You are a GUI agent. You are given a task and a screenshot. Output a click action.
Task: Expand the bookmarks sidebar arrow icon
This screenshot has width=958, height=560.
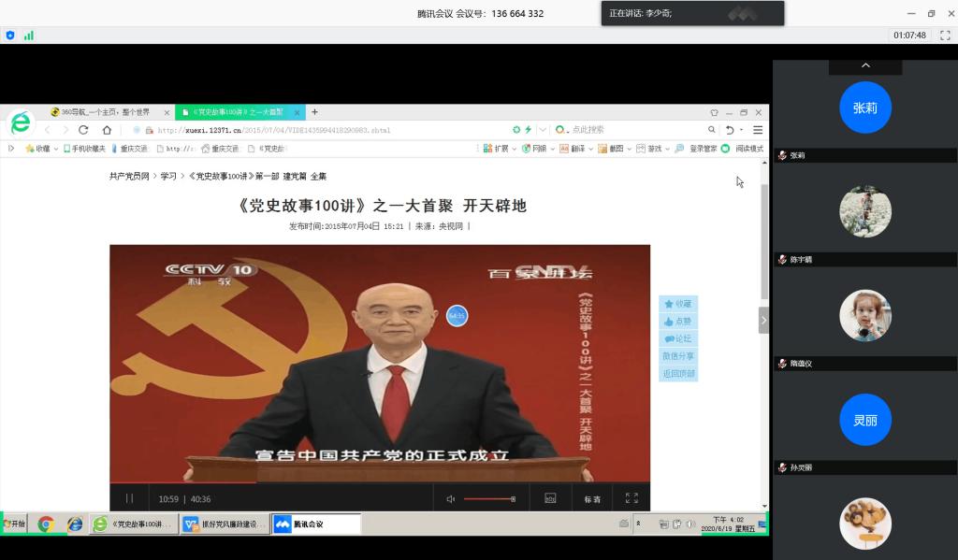pyautogui.click(x=11, y=149)
